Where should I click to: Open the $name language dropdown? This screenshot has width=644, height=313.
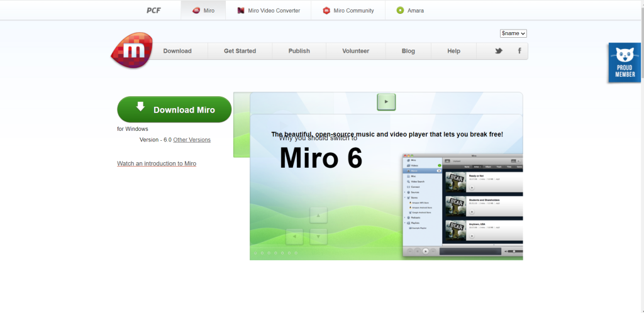[513, 34]
